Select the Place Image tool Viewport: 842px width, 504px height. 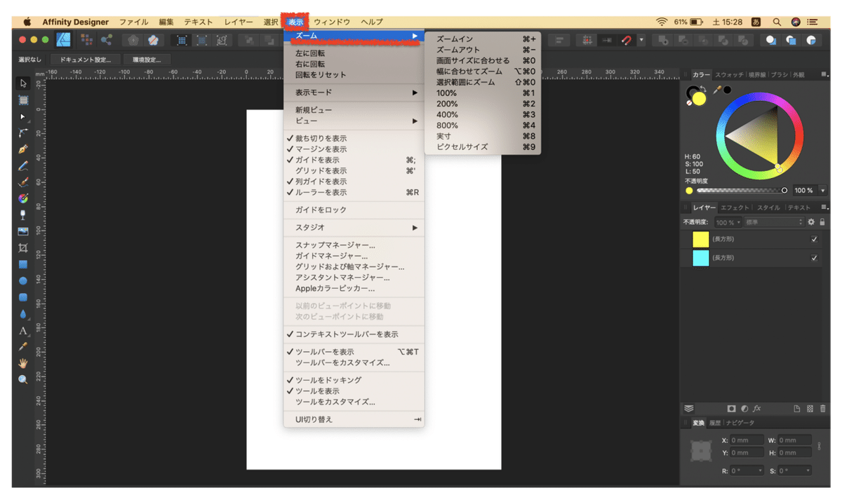pyautogui.click(x=23, y=231)
